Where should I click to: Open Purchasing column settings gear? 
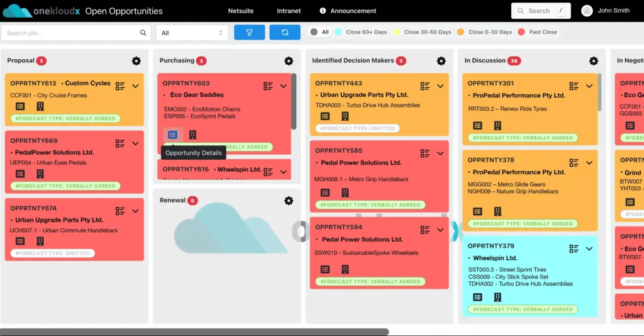tap(289, 61)
